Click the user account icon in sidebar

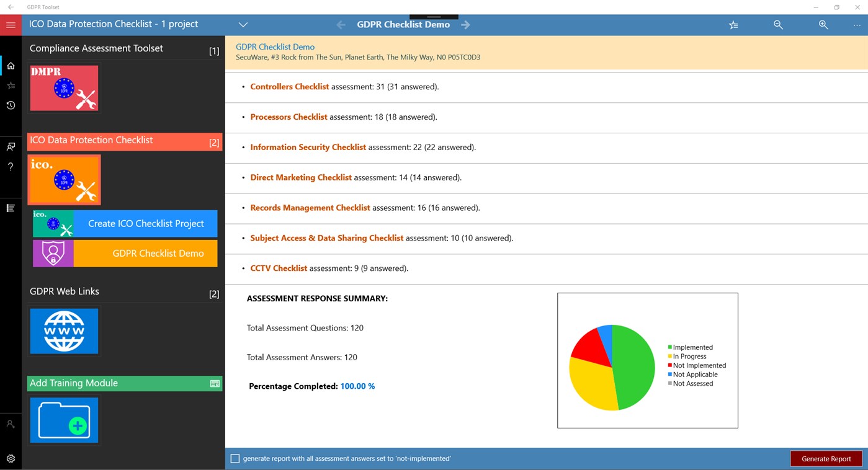pyautogui.click(x=10, y=423)
